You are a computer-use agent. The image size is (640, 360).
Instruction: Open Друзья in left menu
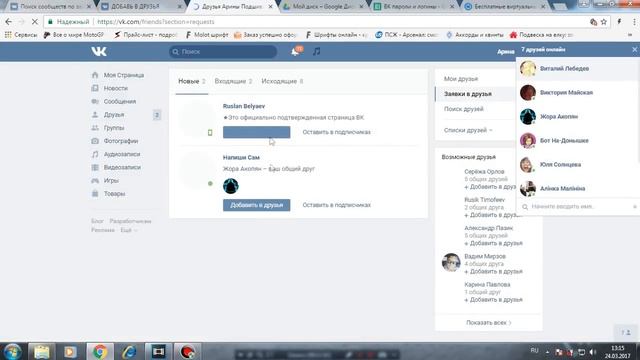pos(113,115)
